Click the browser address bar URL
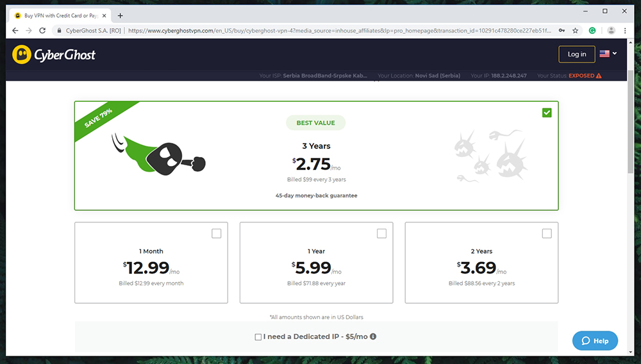The width and height of the screenshot is (641, 364). click(339, 31)
